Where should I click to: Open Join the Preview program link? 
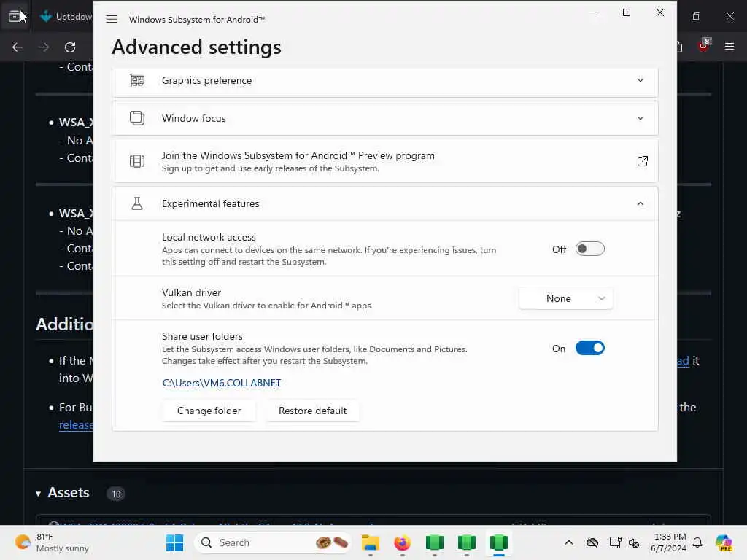point(385,161)
